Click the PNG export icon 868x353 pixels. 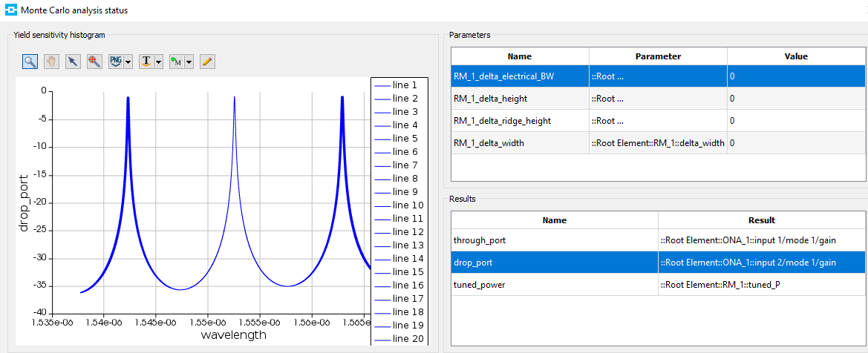pos(117,62)
